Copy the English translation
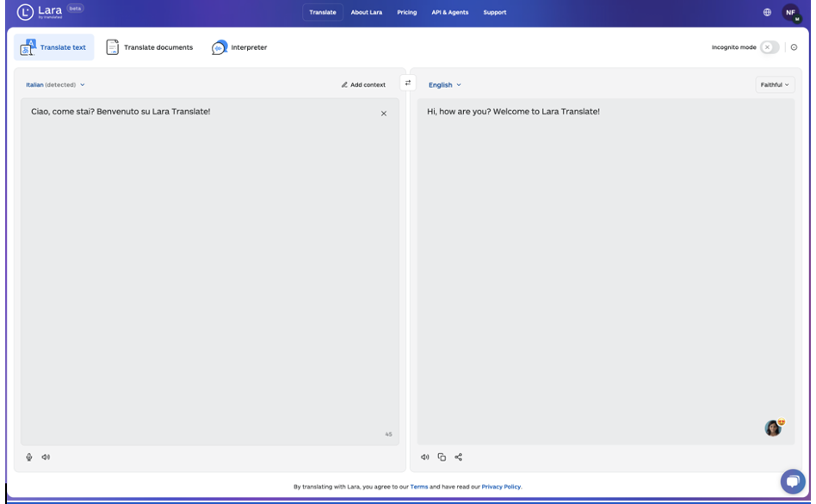 442,458
